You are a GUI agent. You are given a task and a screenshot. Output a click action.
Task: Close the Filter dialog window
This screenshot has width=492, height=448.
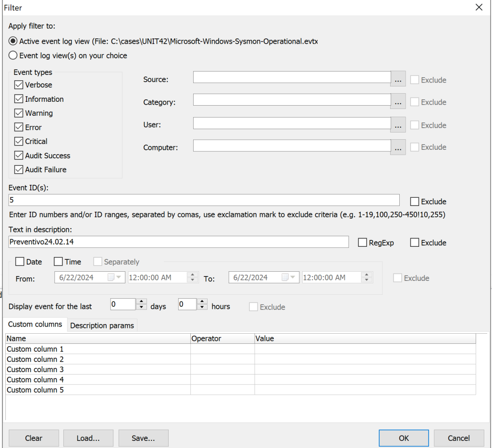tap(479, 7)
